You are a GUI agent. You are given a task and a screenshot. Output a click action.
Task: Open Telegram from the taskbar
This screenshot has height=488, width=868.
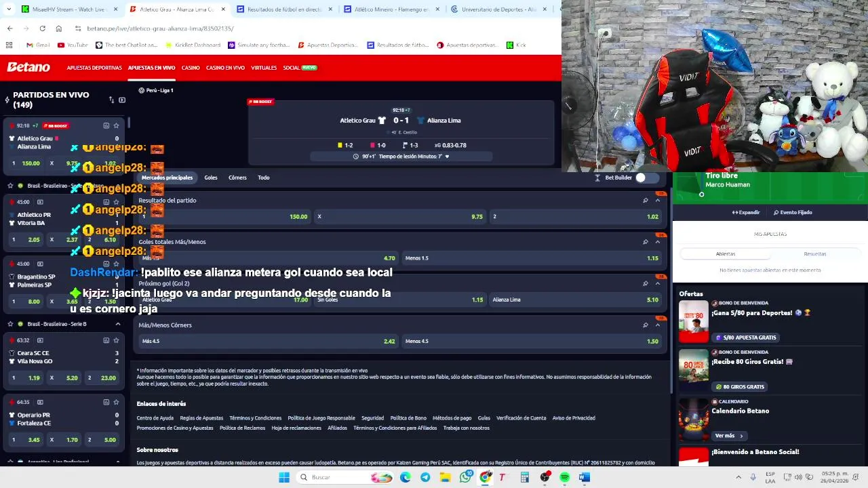425,477
